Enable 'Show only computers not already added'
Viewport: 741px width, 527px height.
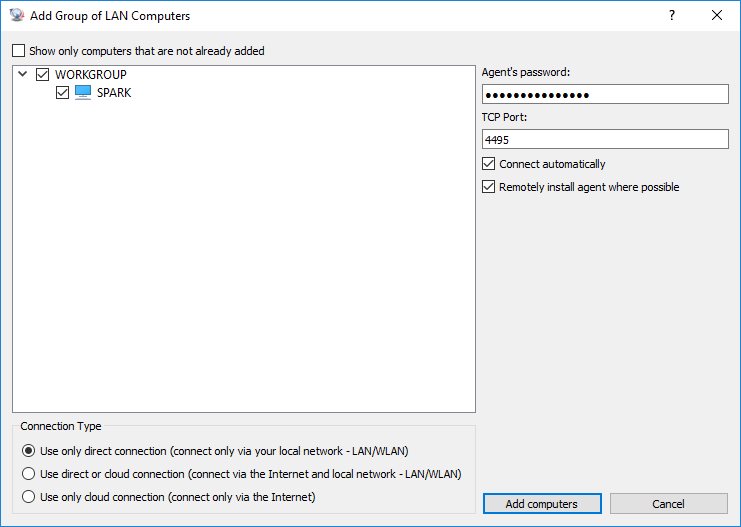tap(20, 51)
